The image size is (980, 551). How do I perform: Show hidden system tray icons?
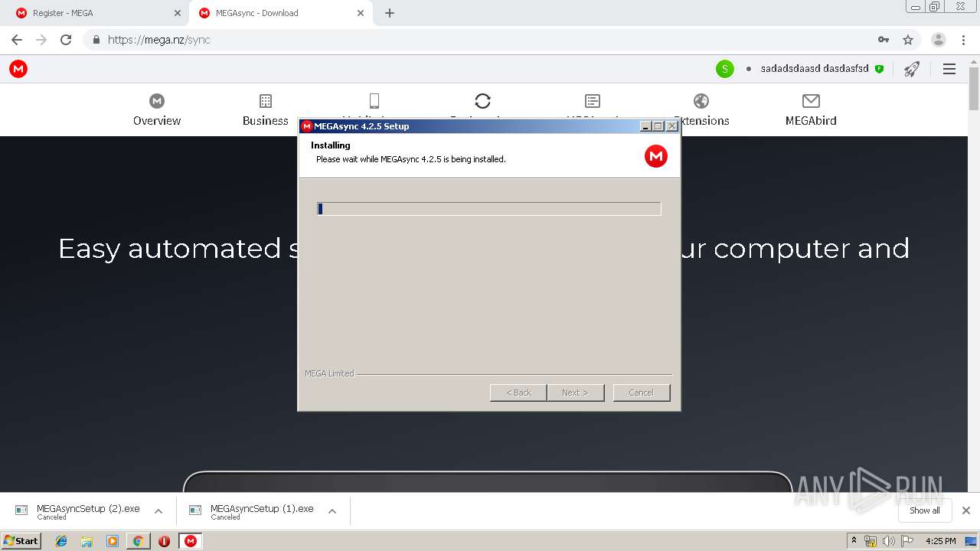(854, 541)
